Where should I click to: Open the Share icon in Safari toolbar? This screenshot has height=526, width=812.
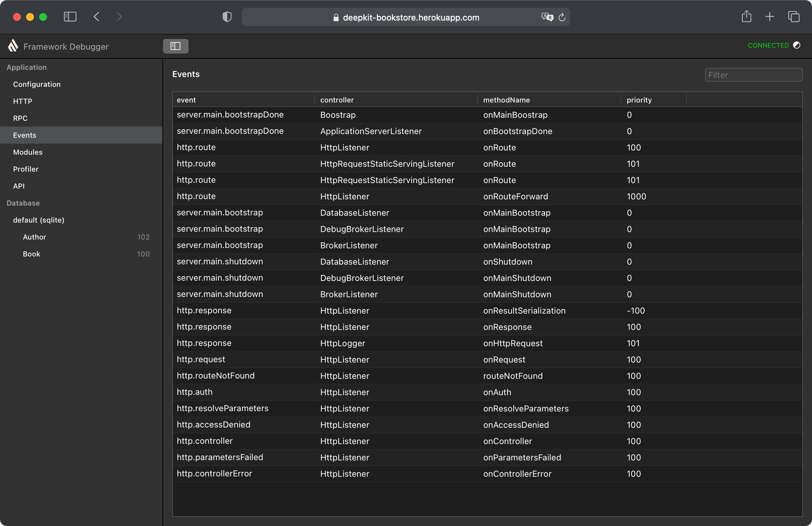click(x=746, y=17)
